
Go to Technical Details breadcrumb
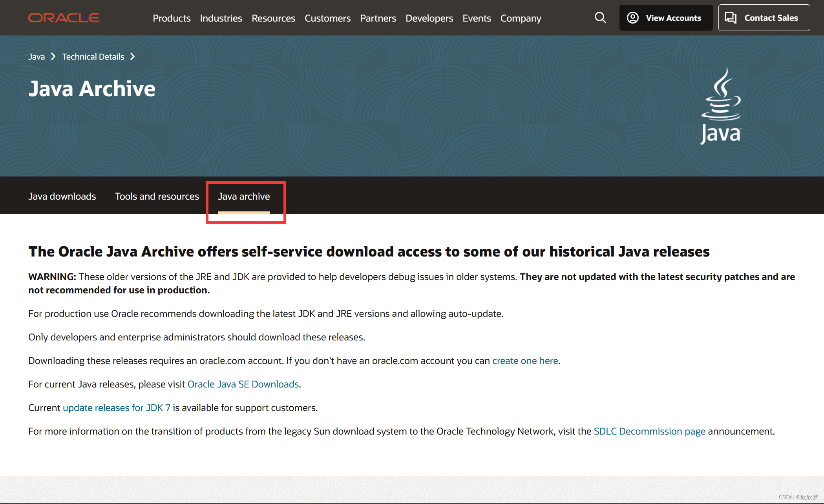coord(93,56)
